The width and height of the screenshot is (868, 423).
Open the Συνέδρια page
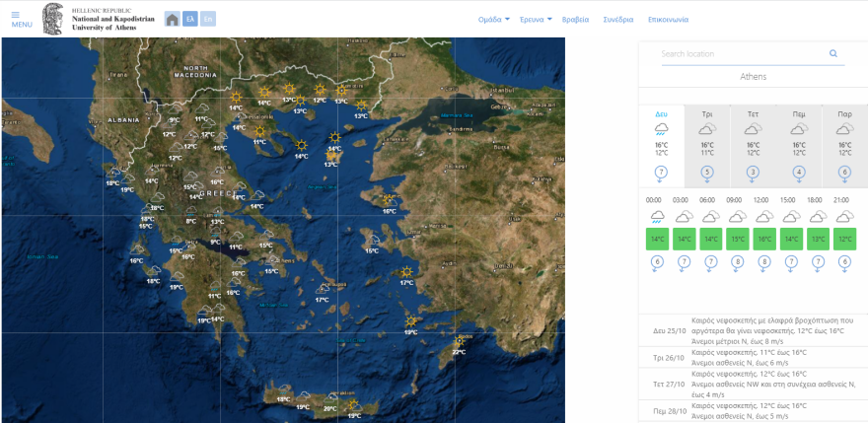[618, 20]
